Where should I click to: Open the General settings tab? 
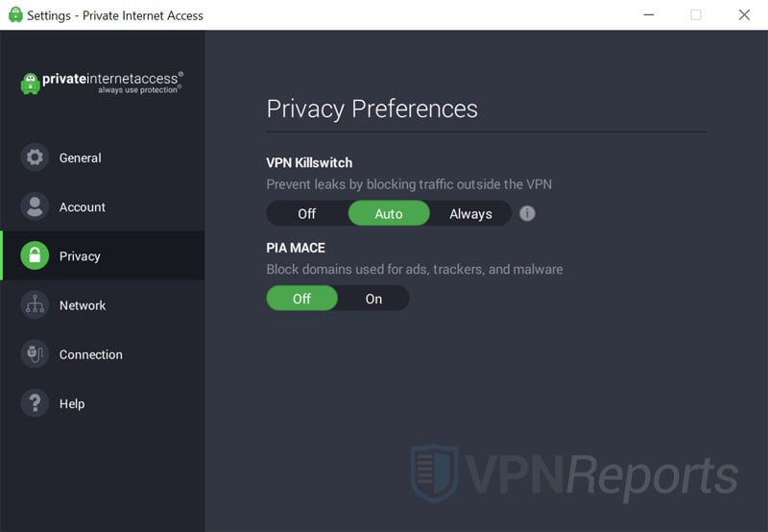click(x=81, y=157)
